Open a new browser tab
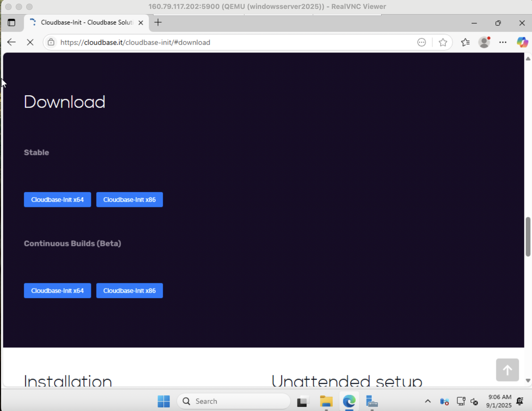 point(158,23)
